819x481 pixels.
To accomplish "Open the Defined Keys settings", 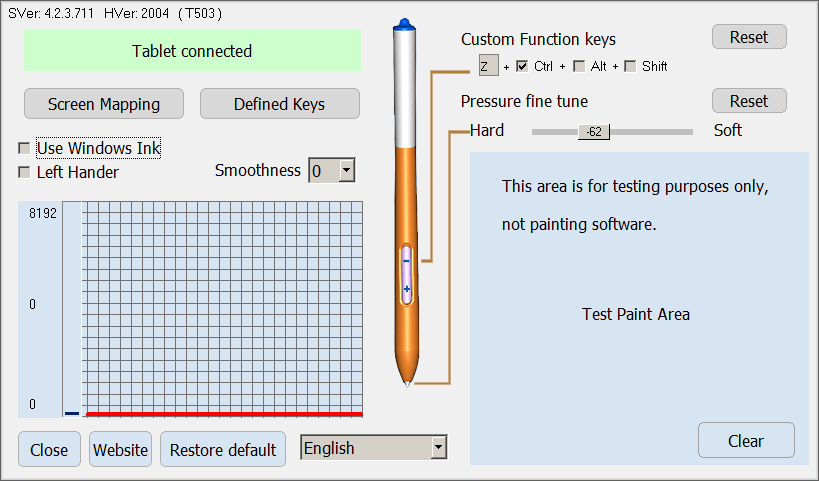I will 279,103.
